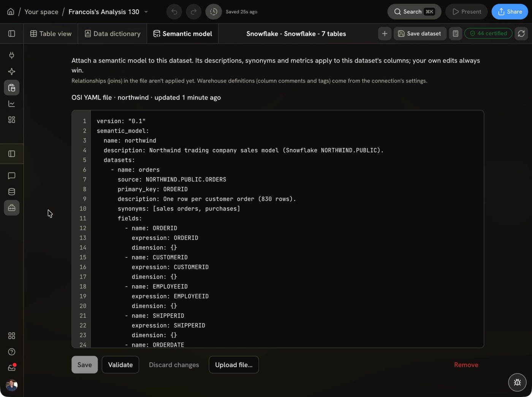Click the Snowflake - Snowflake - 7 tables title
The width and height of the screenshot is (532, 397).
296,34
